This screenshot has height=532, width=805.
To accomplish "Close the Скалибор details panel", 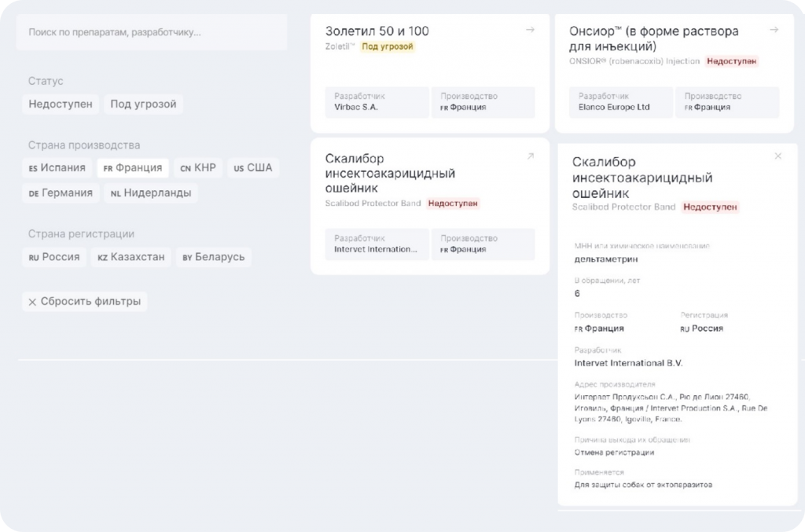I will [777, 156].
